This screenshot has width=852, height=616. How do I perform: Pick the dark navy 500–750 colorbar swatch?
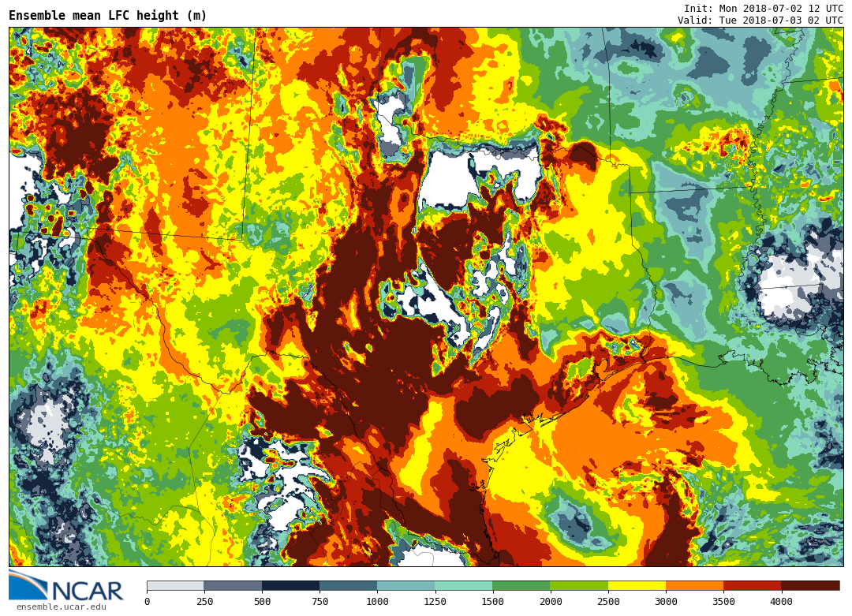(x=290, y=585)
